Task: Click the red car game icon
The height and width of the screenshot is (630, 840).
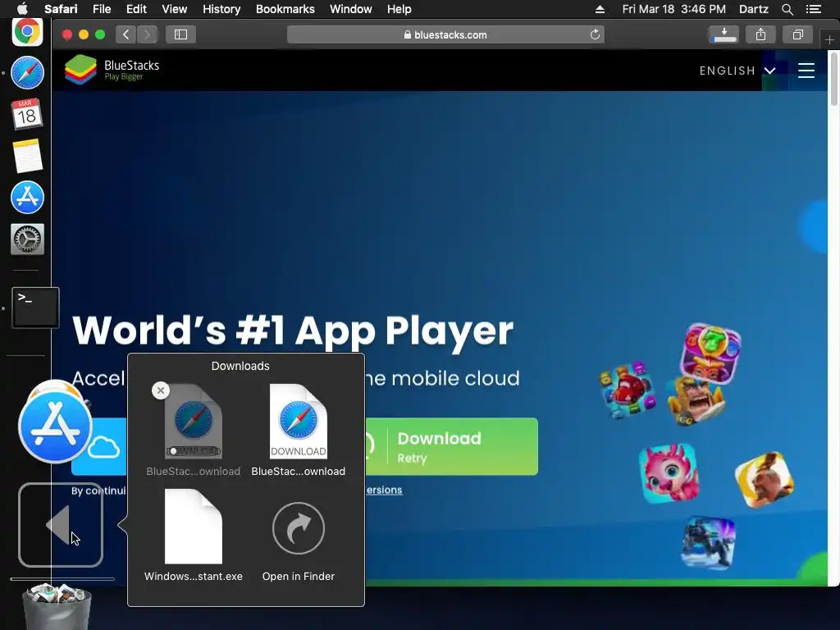Action: 627,390
